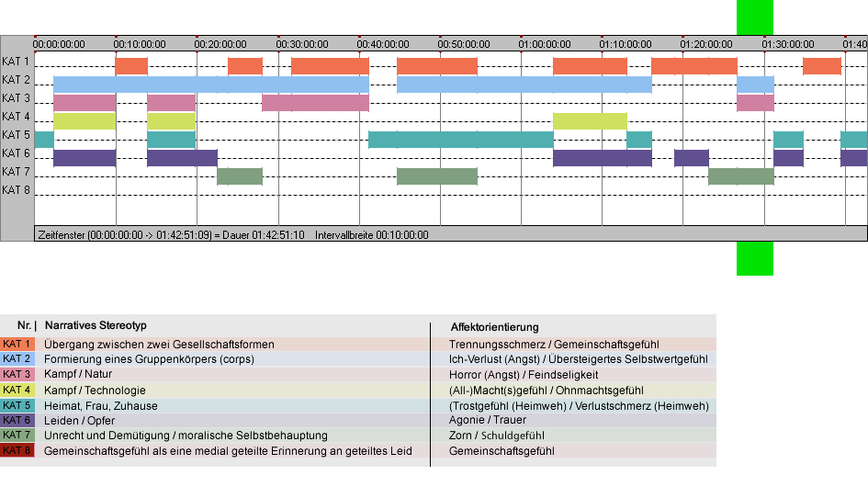Select the 00:40:00:00 ruler time label
868x487 pixels.
(383, 44)
